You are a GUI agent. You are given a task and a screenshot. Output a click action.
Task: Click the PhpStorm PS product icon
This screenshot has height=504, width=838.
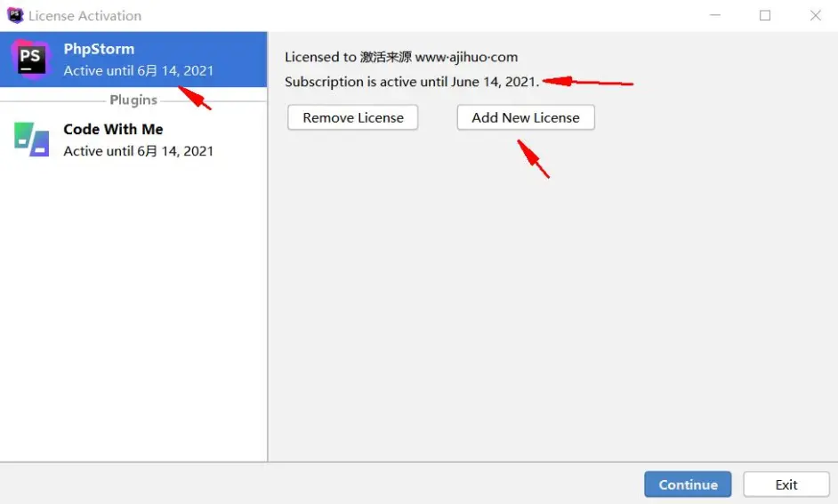[31, 59]
